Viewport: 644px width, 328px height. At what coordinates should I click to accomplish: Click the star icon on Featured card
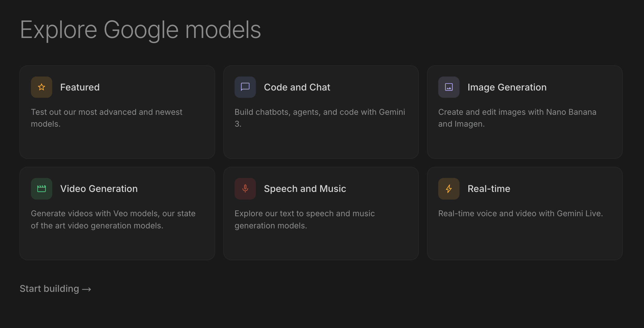pyautogui.click(x=42, y=87)
